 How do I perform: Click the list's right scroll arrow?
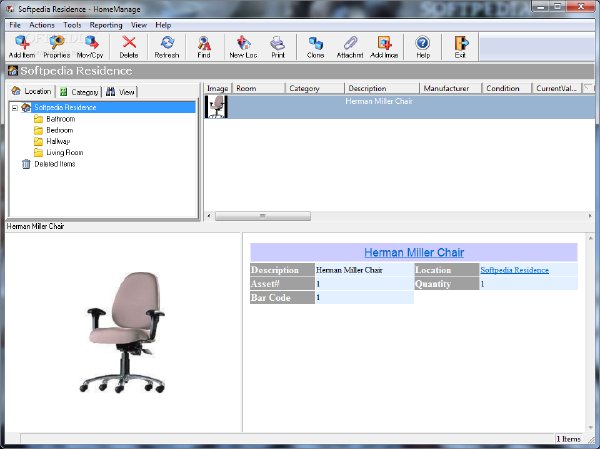click(x=590, y=216)
